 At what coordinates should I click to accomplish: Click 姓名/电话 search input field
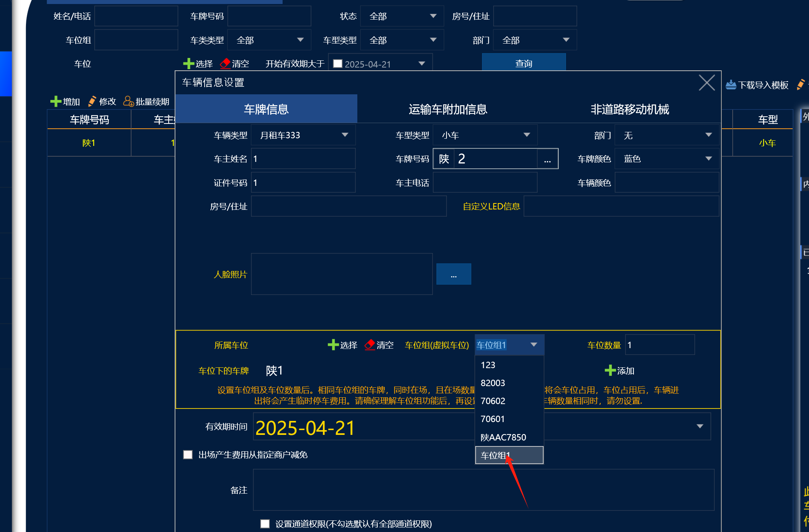(136, 16)
